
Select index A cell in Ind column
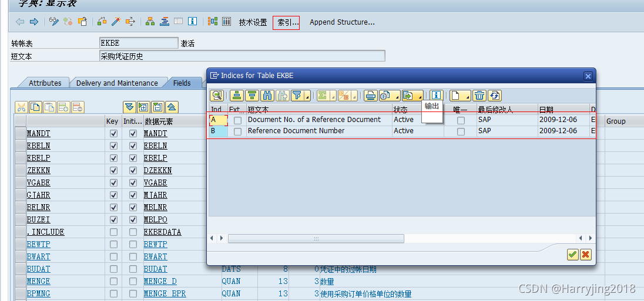(x=219, y=120)
